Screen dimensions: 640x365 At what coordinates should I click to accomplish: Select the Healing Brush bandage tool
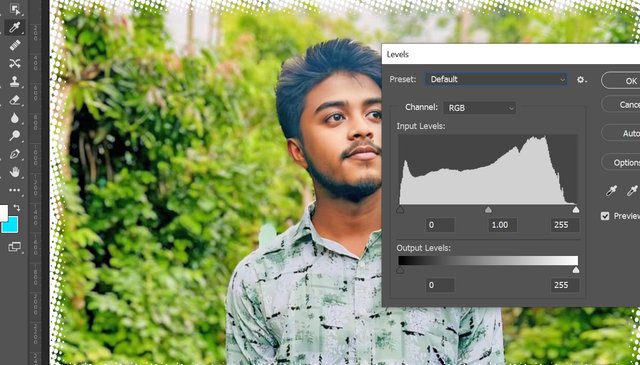click(x=15, y=45)
